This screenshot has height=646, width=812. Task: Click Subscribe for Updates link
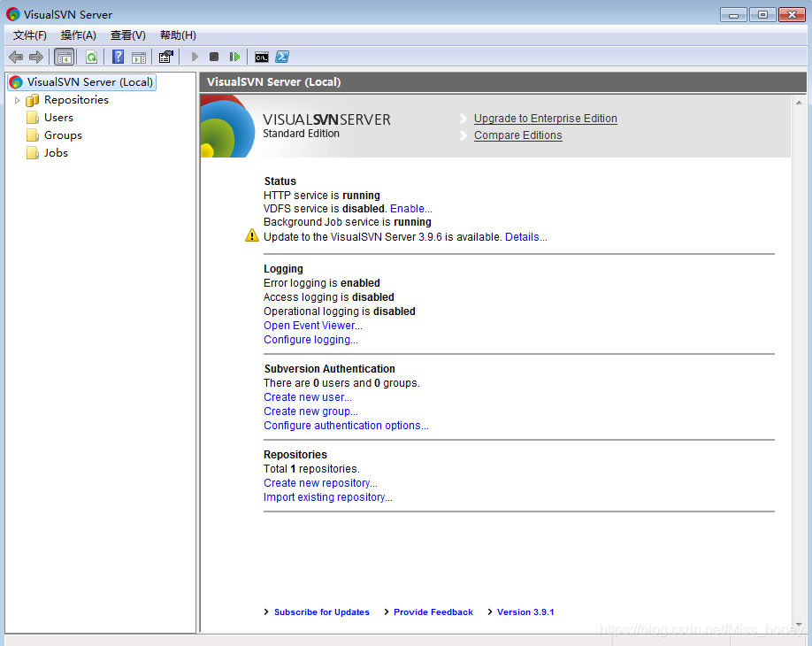(322, 612)
